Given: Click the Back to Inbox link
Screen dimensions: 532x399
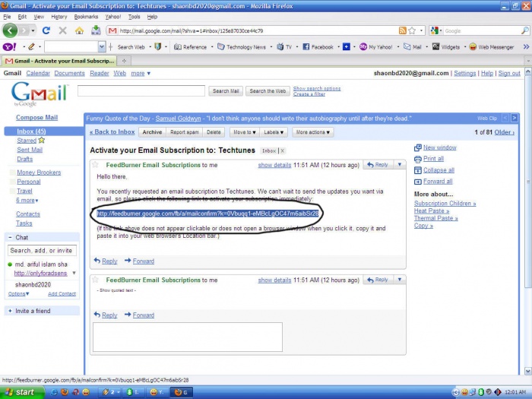Looking at the screenshot, I should coord(112,132).
